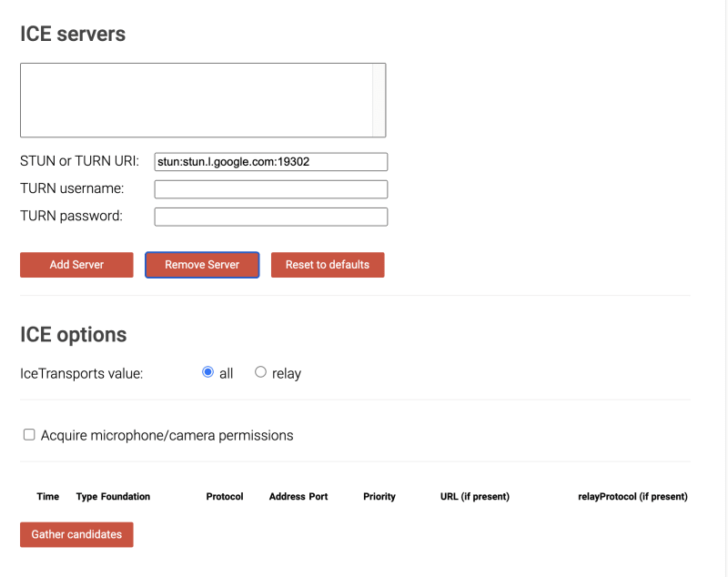Click the Foundation column header
This screenshot has width=728, height=577.
[x=126, y=497]
